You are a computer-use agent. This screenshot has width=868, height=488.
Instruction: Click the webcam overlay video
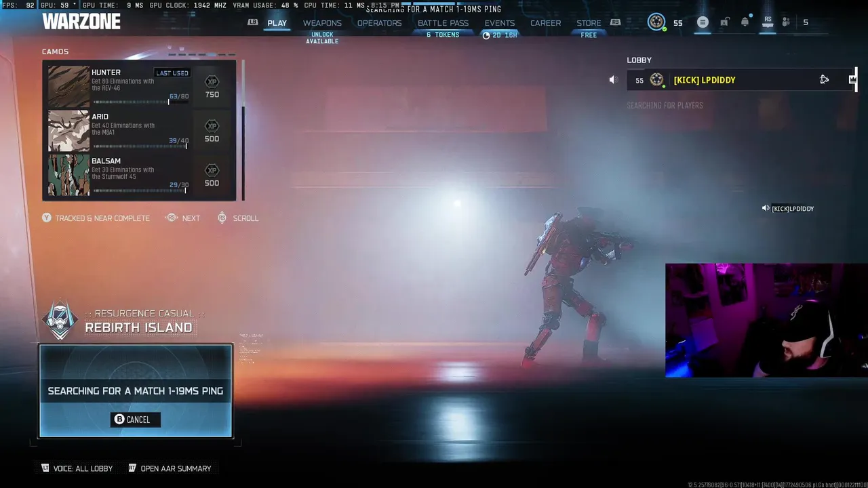click(766, 321)
